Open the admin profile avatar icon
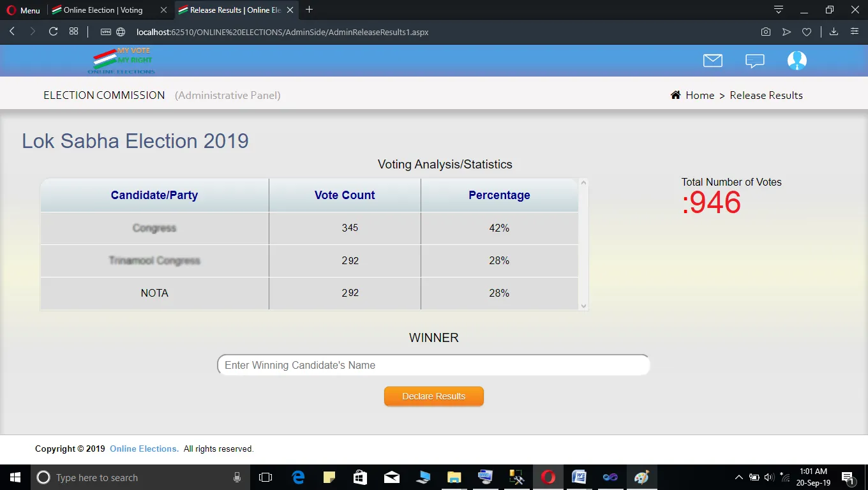This screenshot has height=490, width=868. [x=797, y=61]
